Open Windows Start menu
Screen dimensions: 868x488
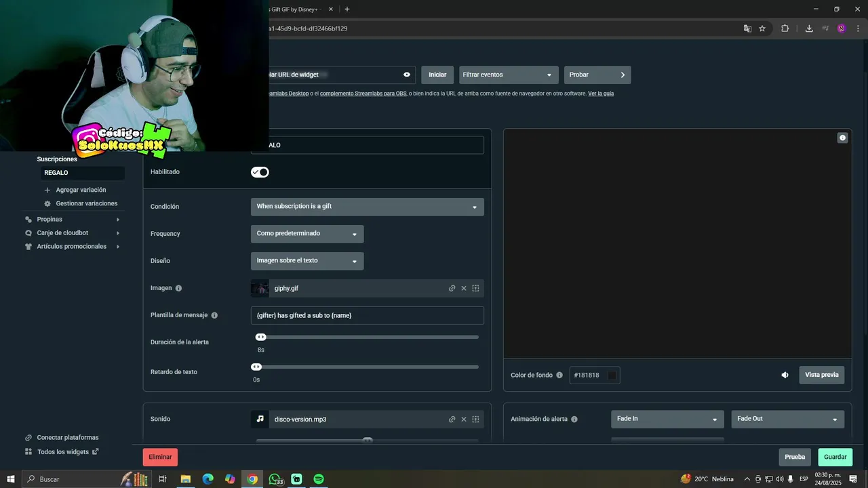(10, 479)
